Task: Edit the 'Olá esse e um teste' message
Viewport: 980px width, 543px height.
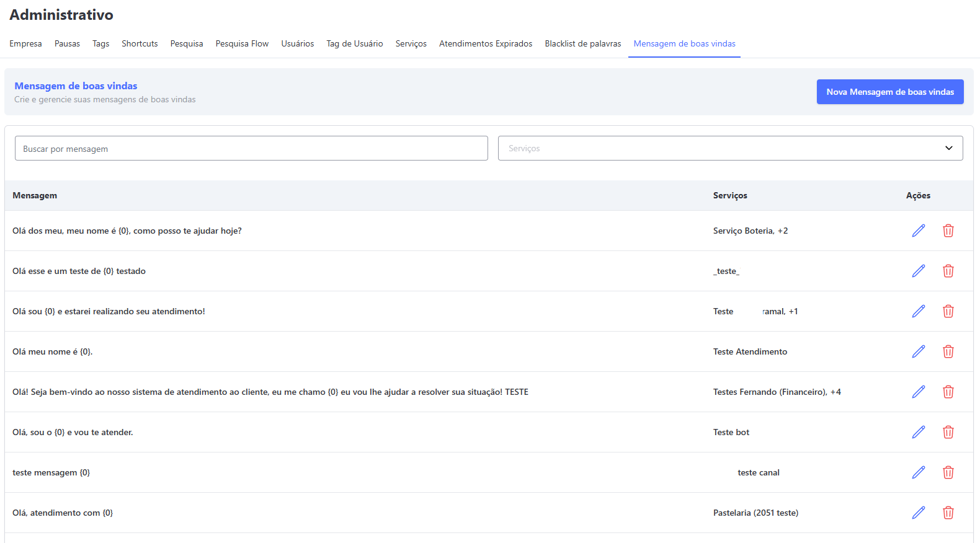Action: coord(919,271)
